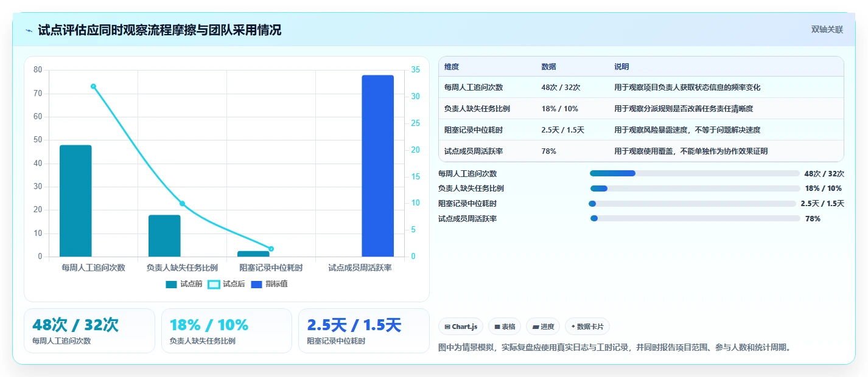Toggle the 指标值 legend swatch

256,284
